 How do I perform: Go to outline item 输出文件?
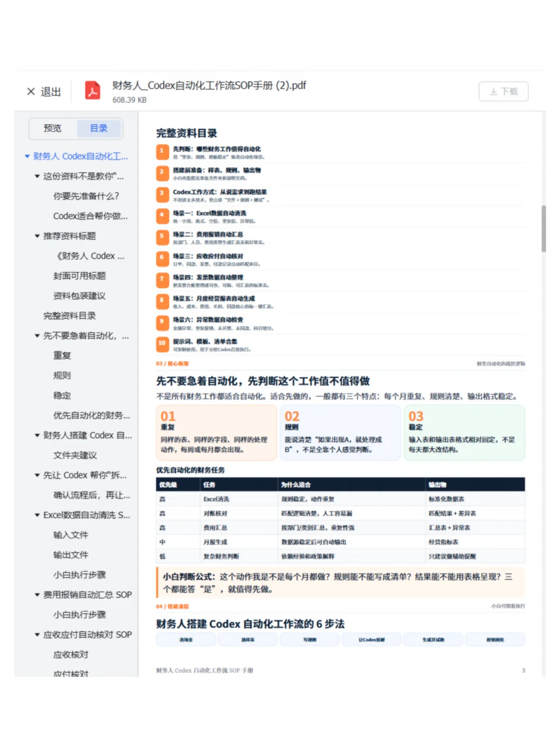coord(71,555)
